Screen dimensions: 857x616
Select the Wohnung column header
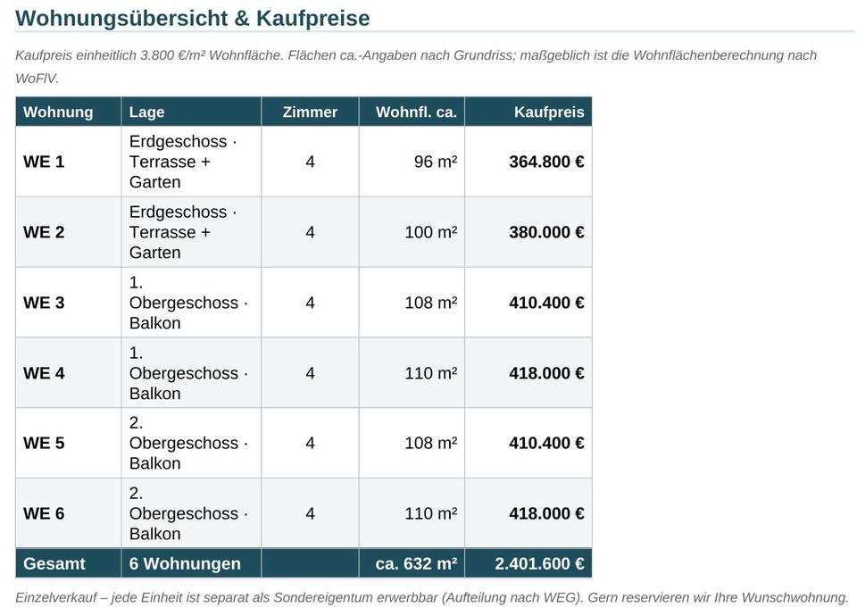pyautogui.click(x=69, y=112)
